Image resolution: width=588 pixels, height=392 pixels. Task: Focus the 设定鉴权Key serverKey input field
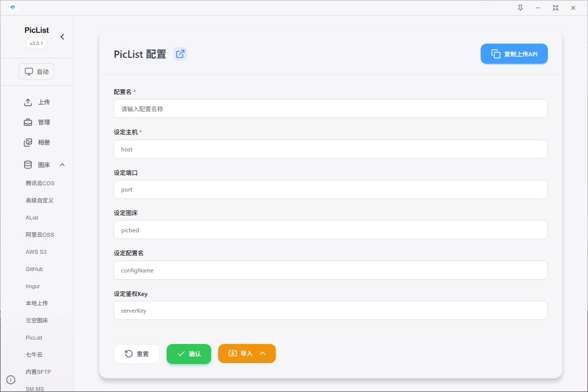pos(331,310)
